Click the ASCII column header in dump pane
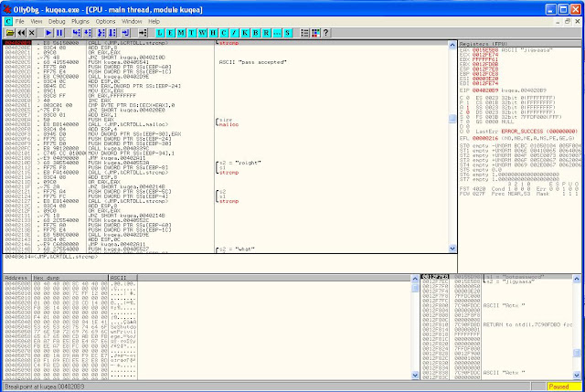This screenshot has width=585, height=392. (123, 278)
